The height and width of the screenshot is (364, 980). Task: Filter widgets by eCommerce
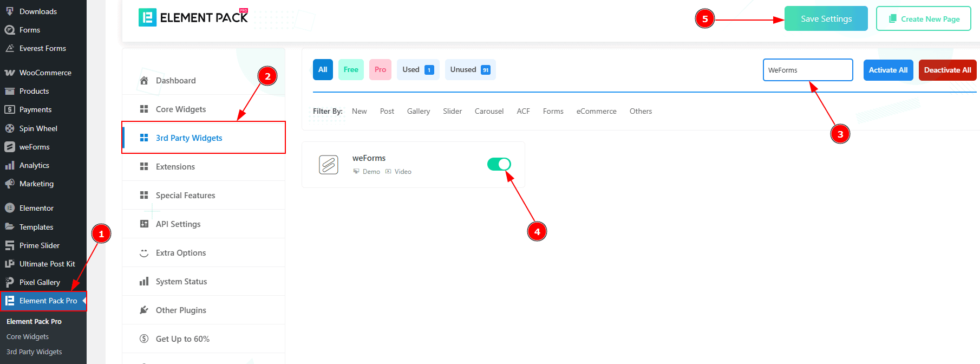pos(596,111)
